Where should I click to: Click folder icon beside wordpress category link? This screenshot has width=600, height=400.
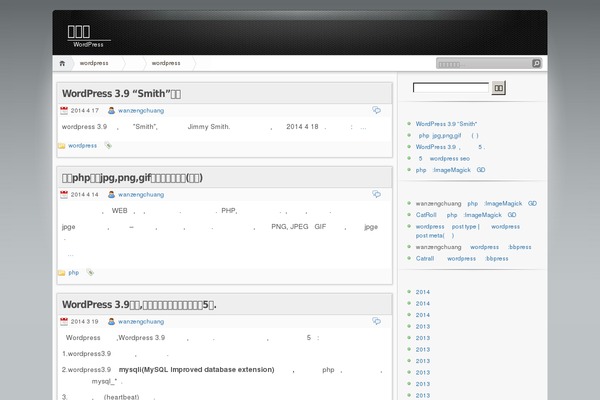click(61, 146)
